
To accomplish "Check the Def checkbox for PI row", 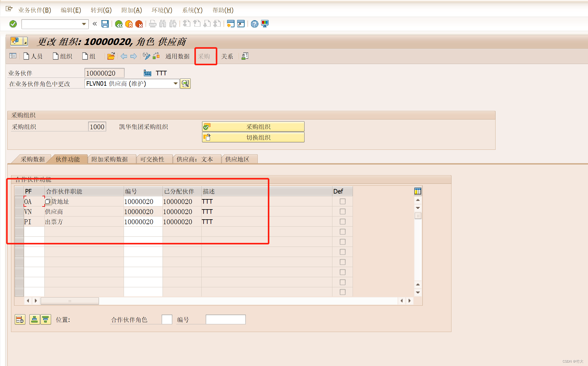I will [343, 222].
